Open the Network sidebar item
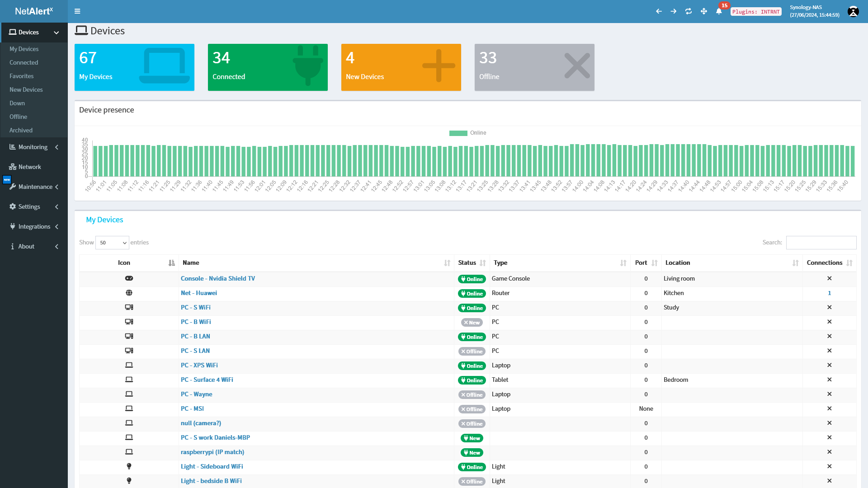This screenshot has width=868, height=488. coord(30,167)
